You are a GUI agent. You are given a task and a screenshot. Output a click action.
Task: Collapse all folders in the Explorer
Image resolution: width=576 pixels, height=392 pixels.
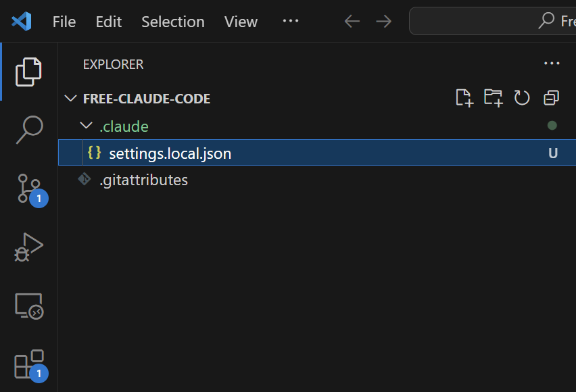click(x=551, y=98)
